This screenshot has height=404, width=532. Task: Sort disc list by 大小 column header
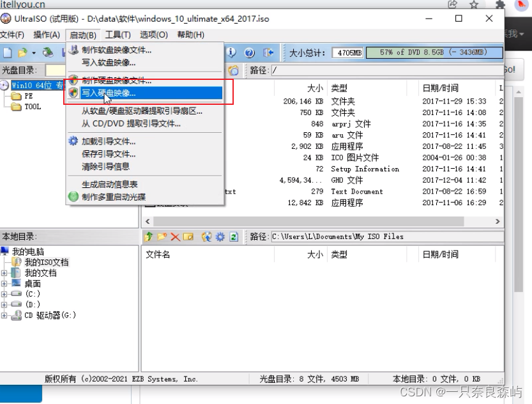click(x=315, y=88)
